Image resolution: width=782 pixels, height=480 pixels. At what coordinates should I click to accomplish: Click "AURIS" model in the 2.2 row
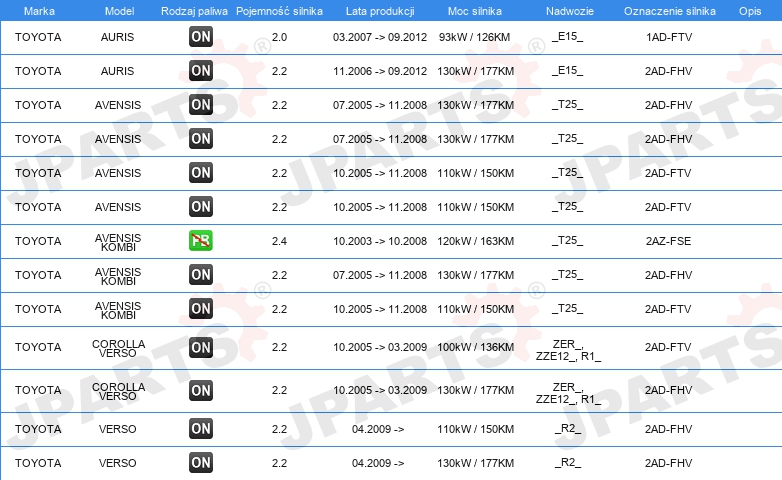pyautogui.click(x=117, y=71)
